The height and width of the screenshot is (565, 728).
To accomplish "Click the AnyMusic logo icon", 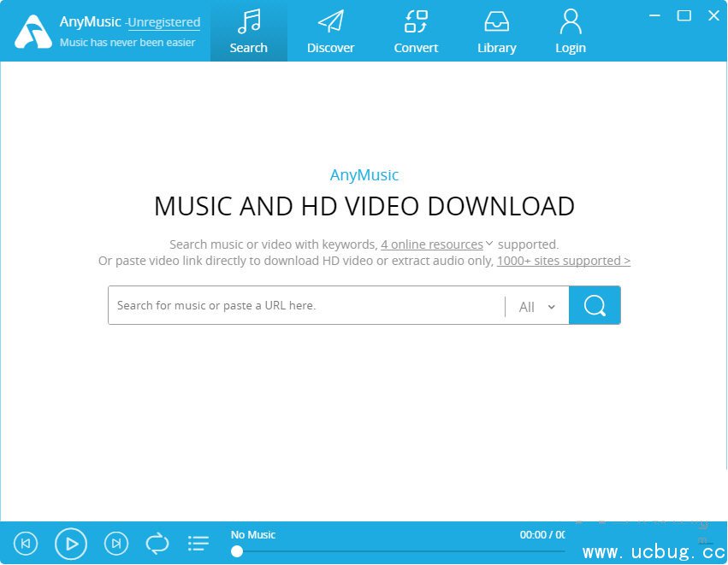I will coord(33,32).
